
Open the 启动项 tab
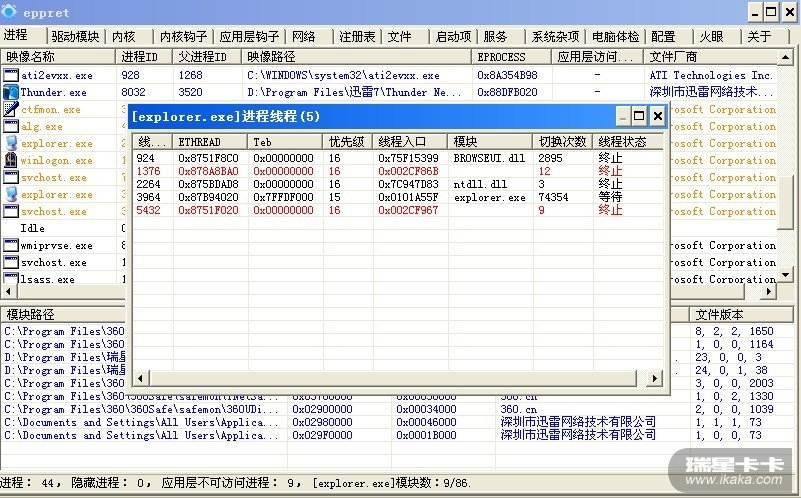tap(453, 37)
